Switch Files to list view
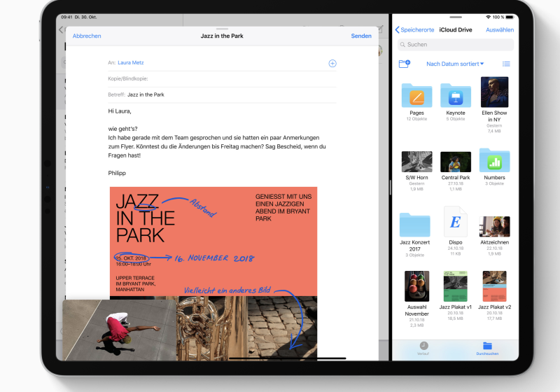 point(506,64)
